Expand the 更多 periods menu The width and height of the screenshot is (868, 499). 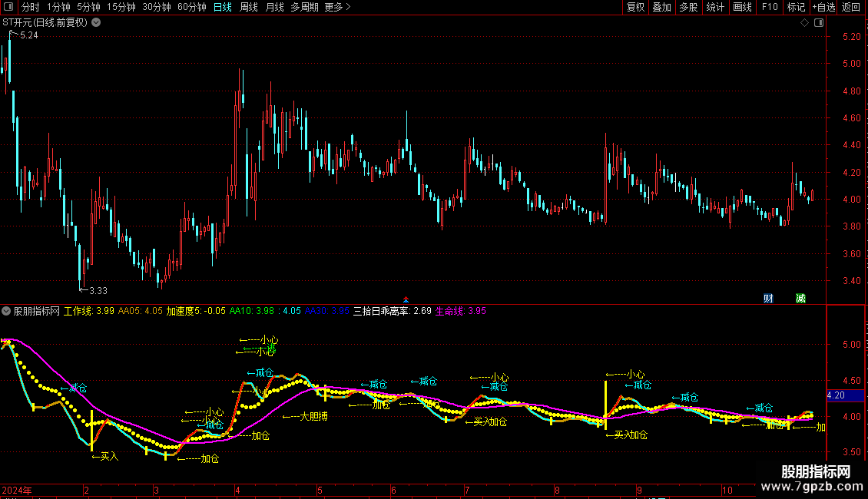[x=338, y=7]
